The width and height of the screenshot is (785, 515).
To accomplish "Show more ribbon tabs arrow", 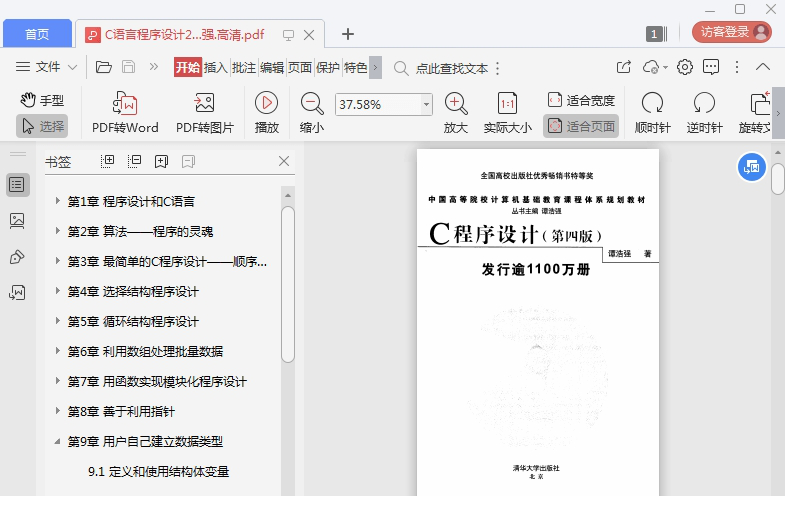I will pos(375,67).
